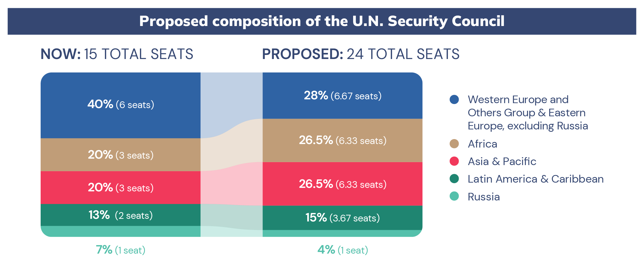Select the "Latin America & Caribbean" legend label
The image size is (644, 272).
coord(536,179)
